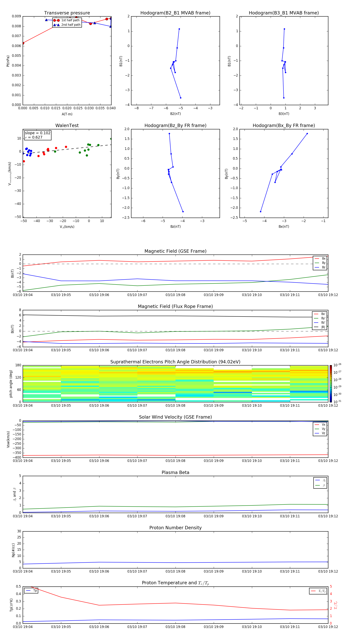Image resolution: width=351 pixels, height=644 pixels.
Task: Select the Bx' entry in the Flux Rope legend
Action: 320,314
